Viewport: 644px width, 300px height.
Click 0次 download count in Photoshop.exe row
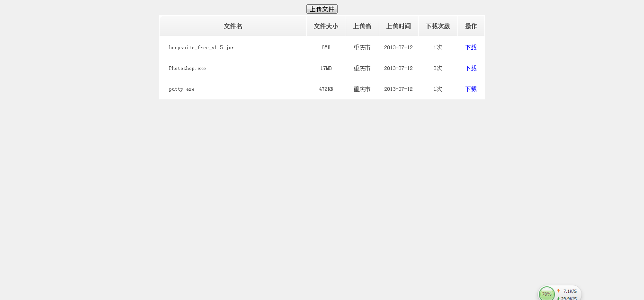tap(438, 69)
